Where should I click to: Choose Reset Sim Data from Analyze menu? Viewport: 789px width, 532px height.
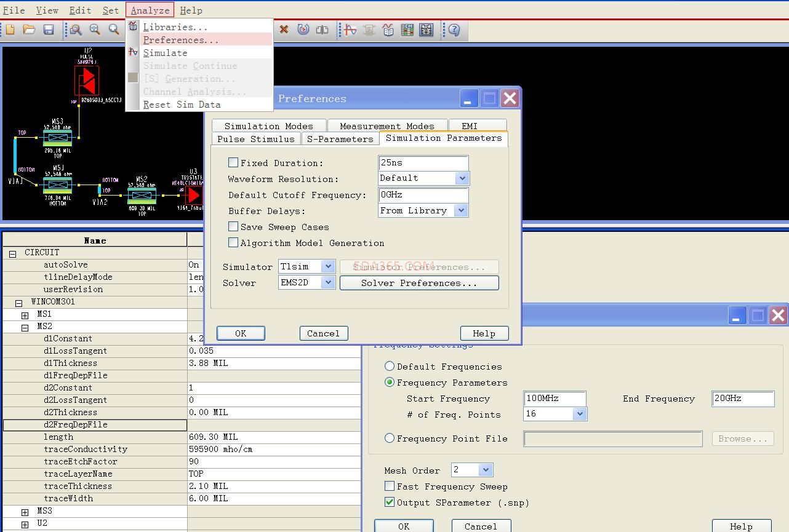coord(182,105)
